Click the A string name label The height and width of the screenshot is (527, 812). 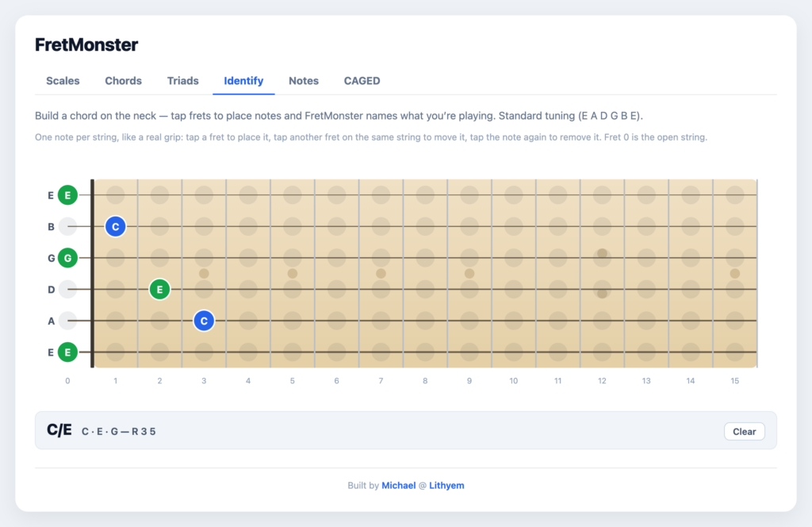(51, 321)
